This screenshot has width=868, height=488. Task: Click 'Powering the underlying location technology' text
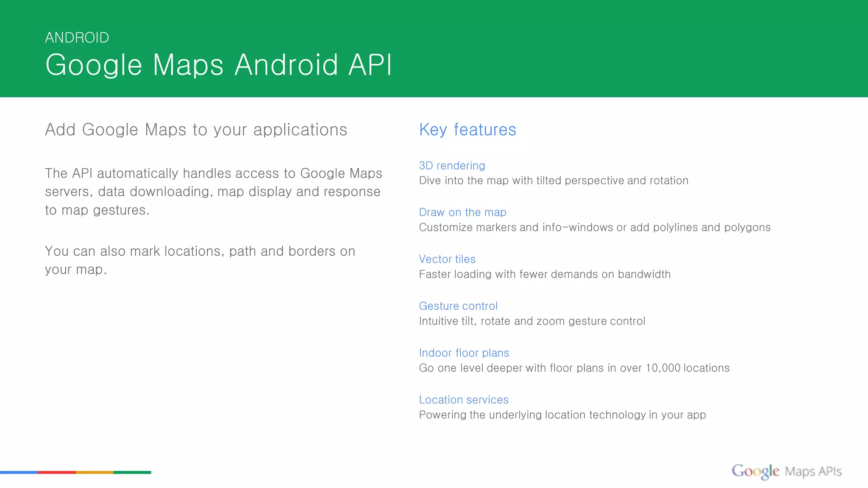coord(562,415)
